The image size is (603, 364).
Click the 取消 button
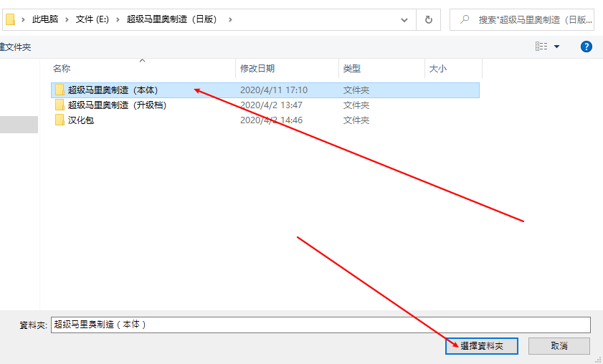(559, 346)
